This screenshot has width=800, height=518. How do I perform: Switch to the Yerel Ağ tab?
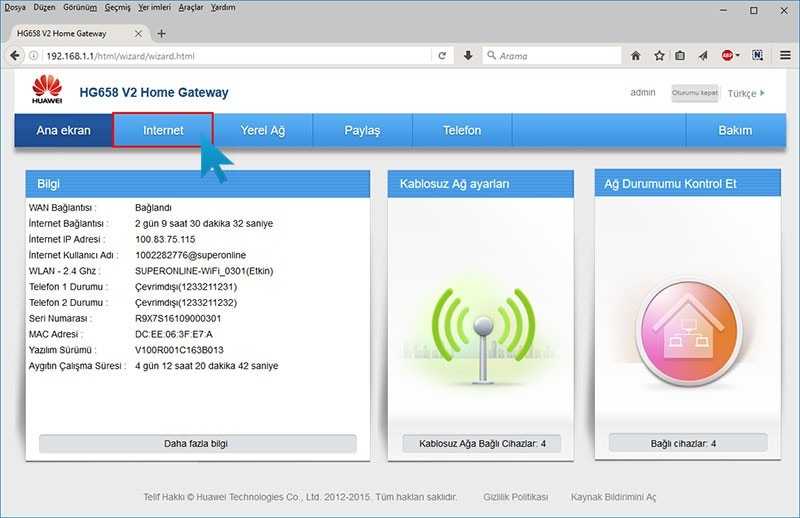[263, 130]
